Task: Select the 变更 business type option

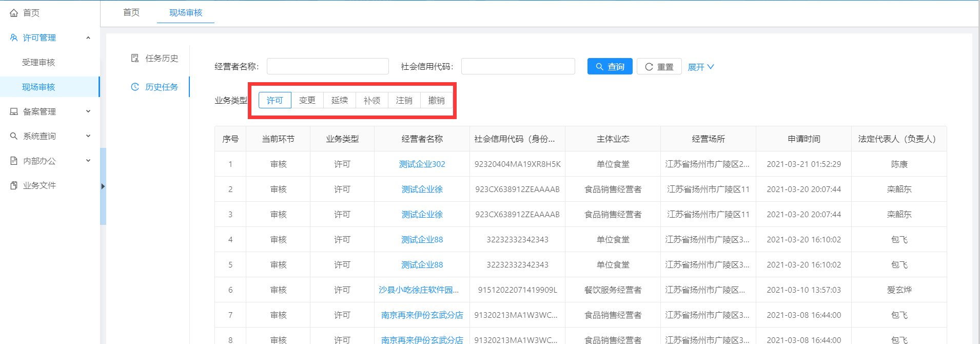Action: [307, 100]
